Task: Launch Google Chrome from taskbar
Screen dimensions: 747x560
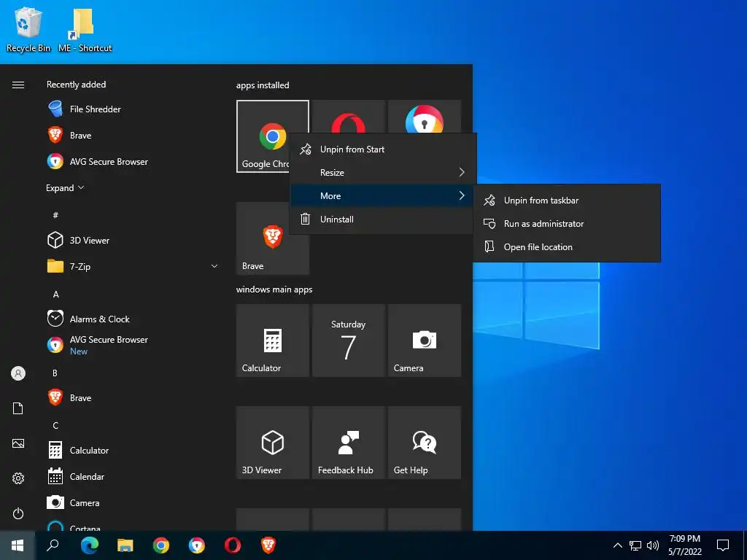Action: tap(161, 545)
